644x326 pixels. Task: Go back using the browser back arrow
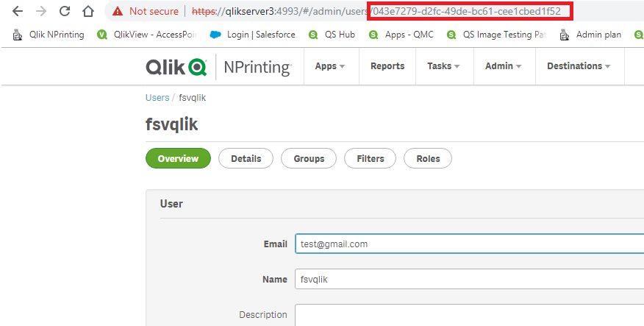click(17, 11)
